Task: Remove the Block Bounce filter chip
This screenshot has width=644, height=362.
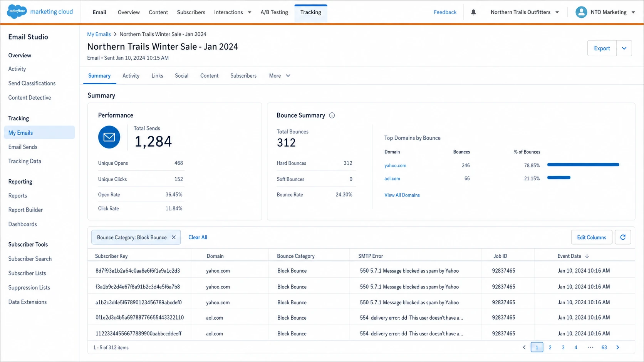Action: [x=174, y=237]
